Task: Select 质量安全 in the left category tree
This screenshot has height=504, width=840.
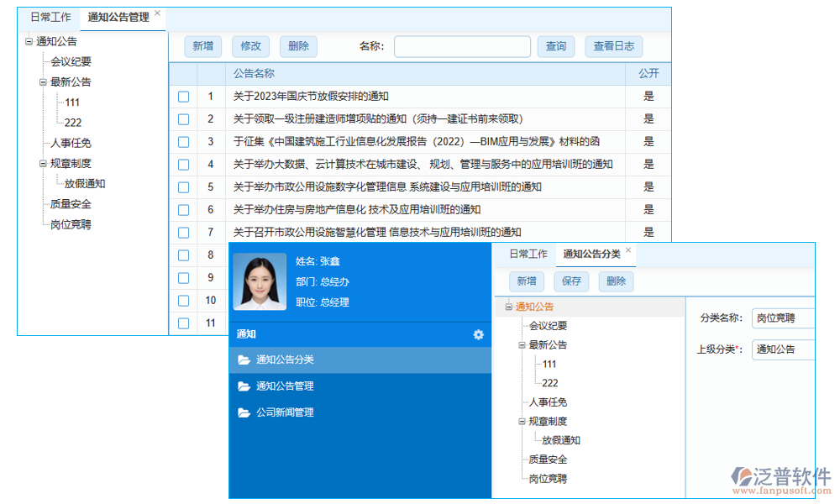Action: [x=71, y=204]
